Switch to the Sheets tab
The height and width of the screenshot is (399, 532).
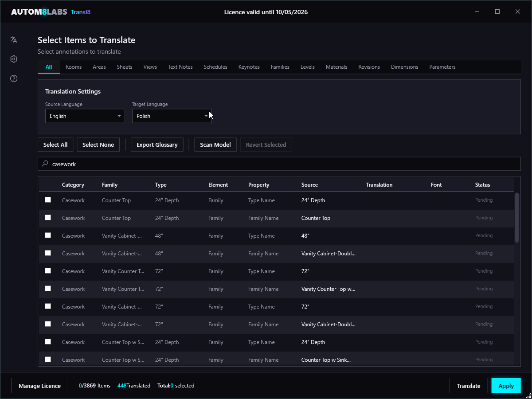pyautogui.click(x=125, y=67)
